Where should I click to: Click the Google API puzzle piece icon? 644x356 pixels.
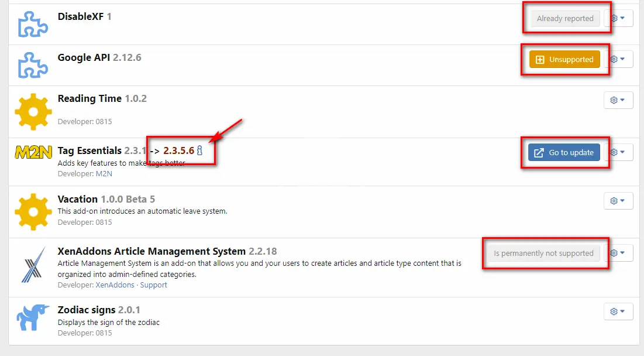click(x=33, y=65)
